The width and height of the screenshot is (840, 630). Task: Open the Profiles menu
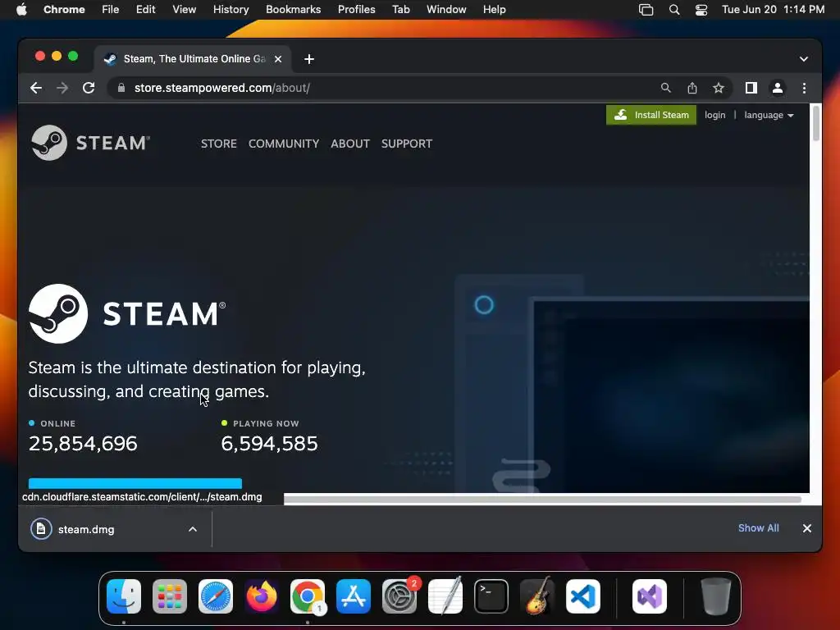[356, 9]
